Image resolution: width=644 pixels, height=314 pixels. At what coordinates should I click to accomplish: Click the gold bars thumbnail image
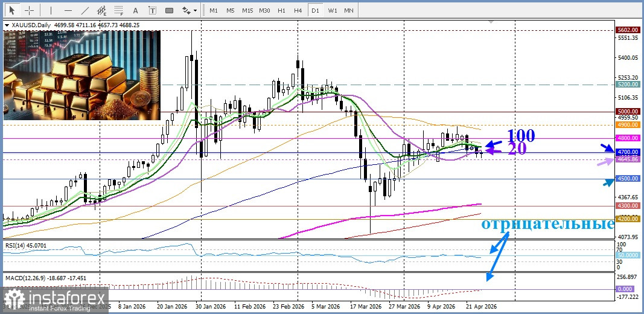[x=82, y=75]
